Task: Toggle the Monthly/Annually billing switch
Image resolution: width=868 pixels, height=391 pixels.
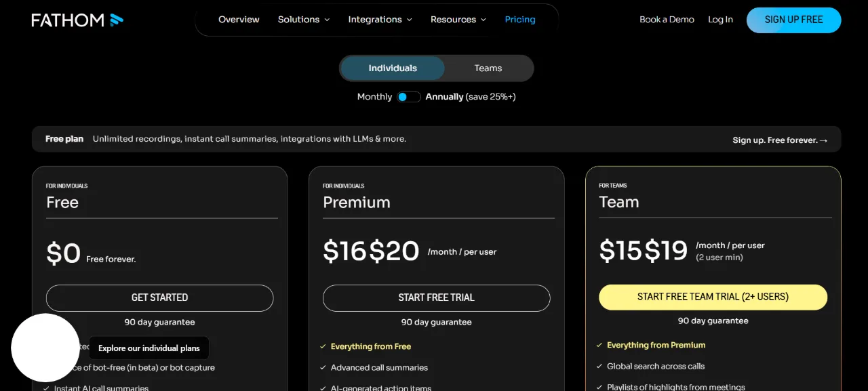Action: (x=409, y=97)
